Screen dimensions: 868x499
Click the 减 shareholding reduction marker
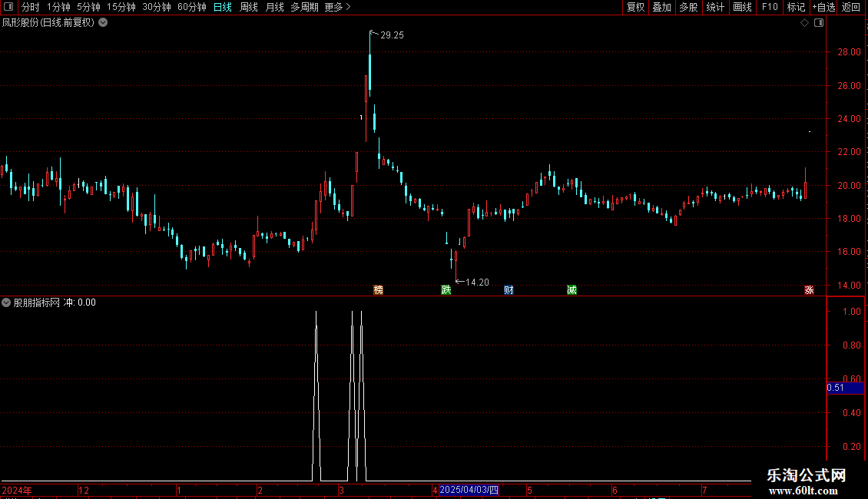(571, 290)
